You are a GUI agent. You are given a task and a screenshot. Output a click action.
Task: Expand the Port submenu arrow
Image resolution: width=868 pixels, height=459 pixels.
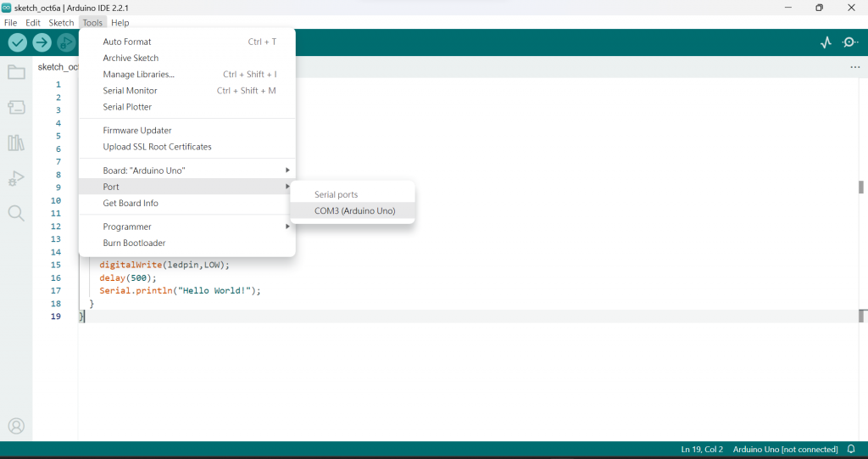[287, 187]
